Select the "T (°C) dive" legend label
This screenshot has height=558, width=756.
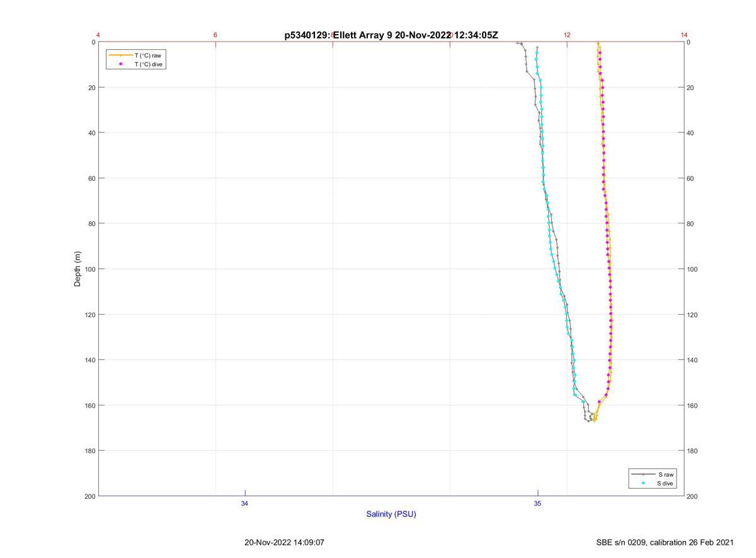[149, 64]
